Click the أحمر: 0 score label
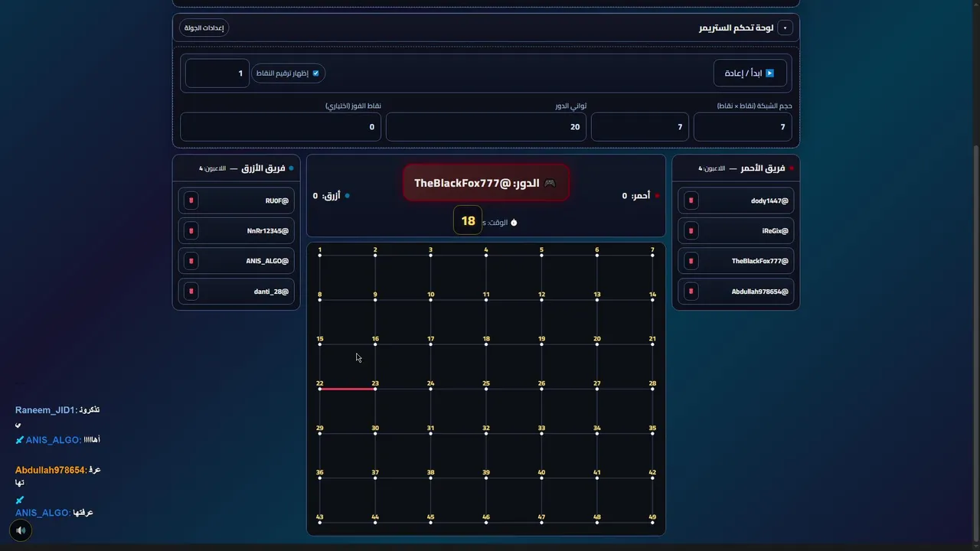This screenshot has height=551, width=980. click(641, 196)
